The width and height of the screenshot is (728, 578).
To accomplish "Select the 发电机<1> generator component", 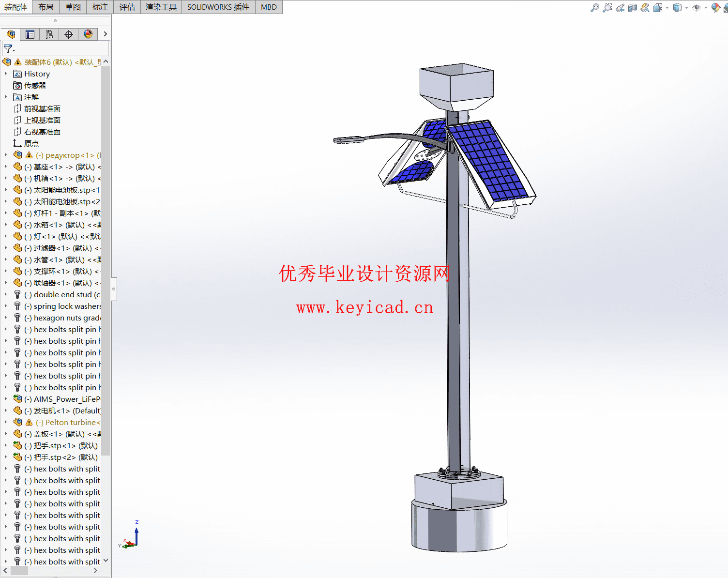I will [x=62, y=411].
